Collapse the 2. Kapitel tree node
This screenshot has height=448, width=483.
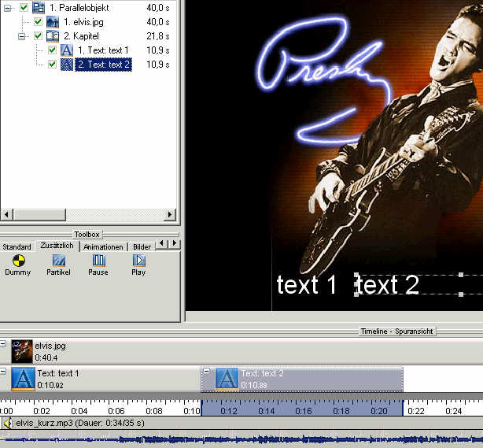(23, 36)
